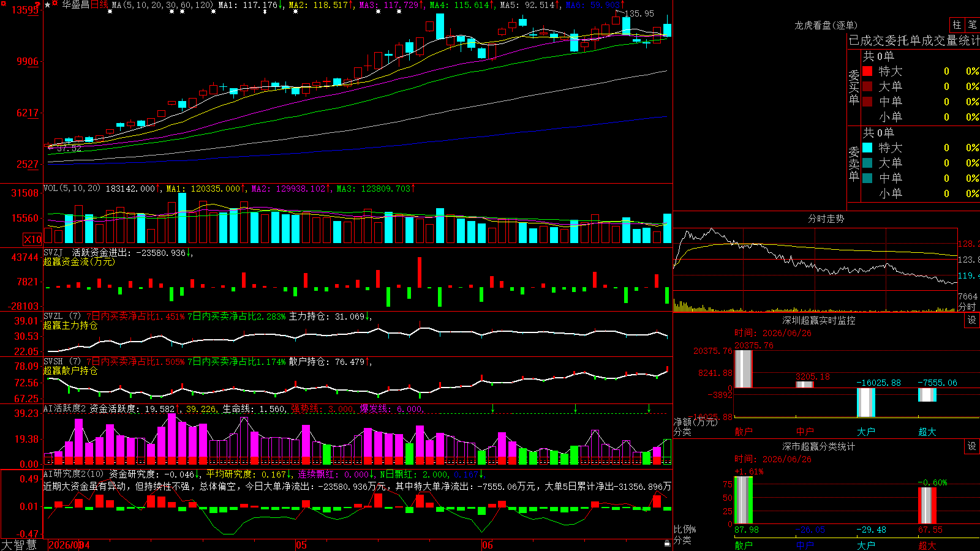Switch order view to 笔 tick mode
This screenshot has height=551, width=980.
coord(972,25)
